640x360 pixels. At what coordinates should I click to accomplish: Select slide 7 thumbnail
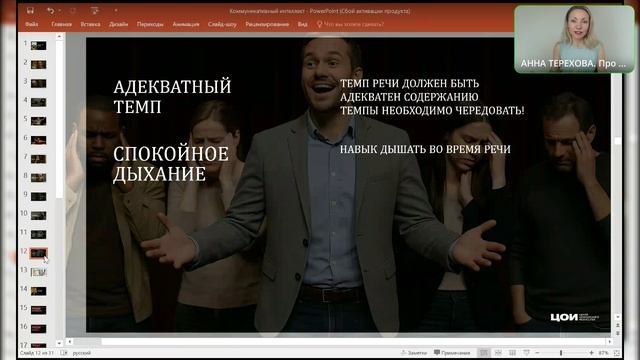[x=38, y=159]
